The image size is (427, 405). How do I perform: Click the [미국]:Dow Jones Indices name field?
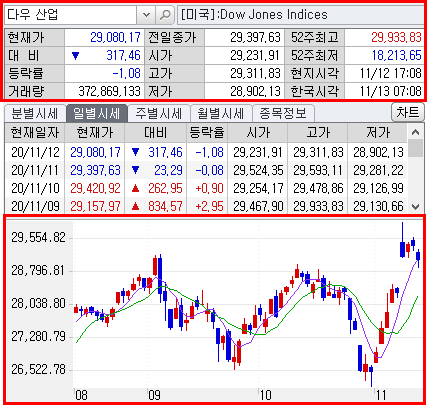(300, 15)
